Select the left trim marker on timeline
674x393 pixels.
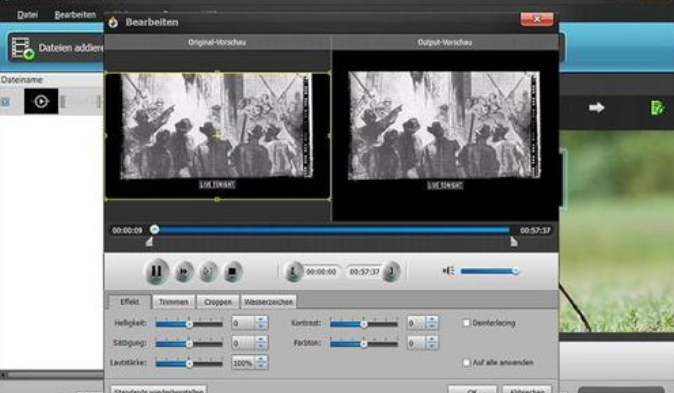click(149, 242)
